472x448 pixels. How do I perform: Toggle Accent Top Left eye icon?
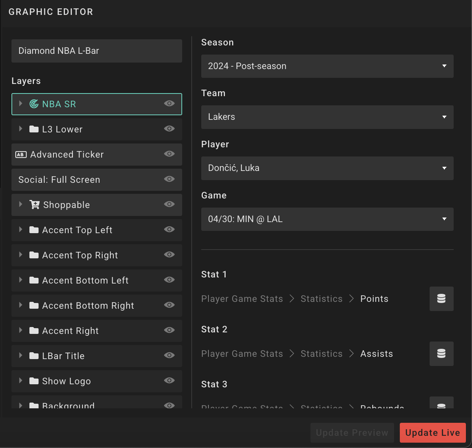[x=169, y=229]
